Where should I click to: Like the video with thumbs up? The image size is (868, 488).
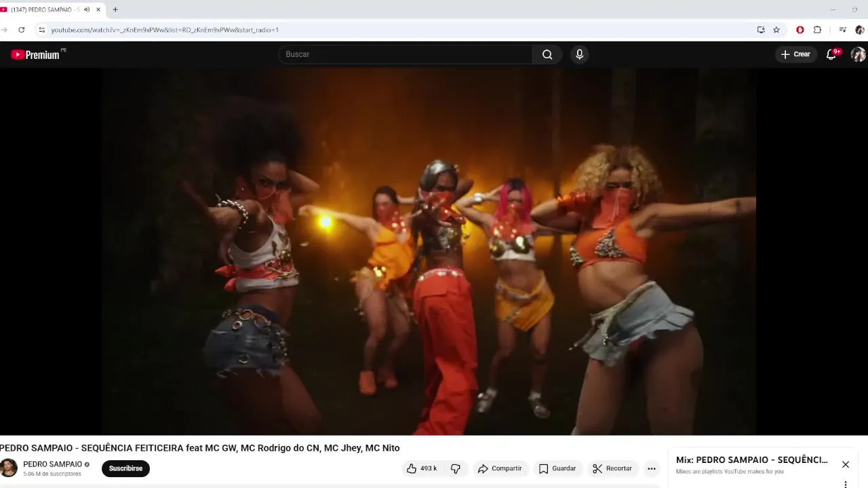tap(422, 468)
